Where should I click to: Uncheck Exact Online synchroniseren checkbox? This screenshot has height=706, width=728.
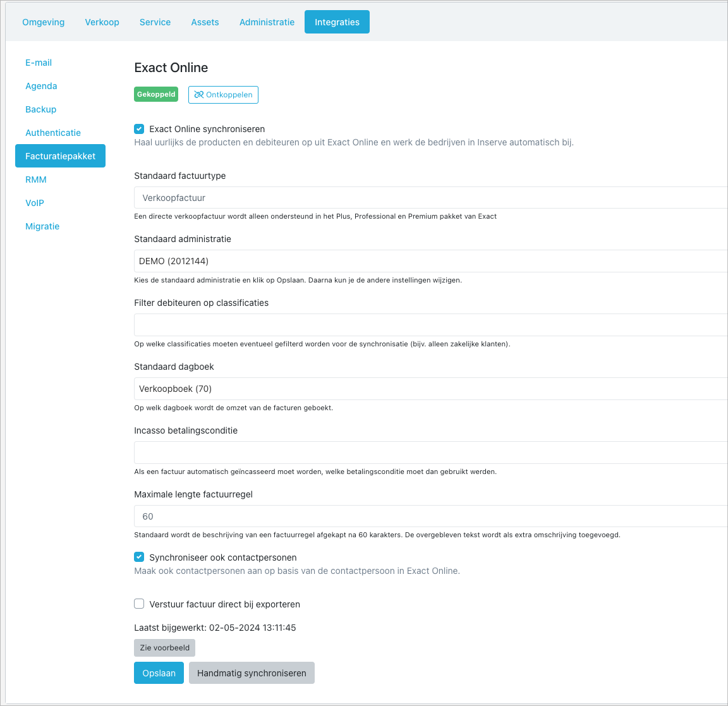[x=139, y=129]
